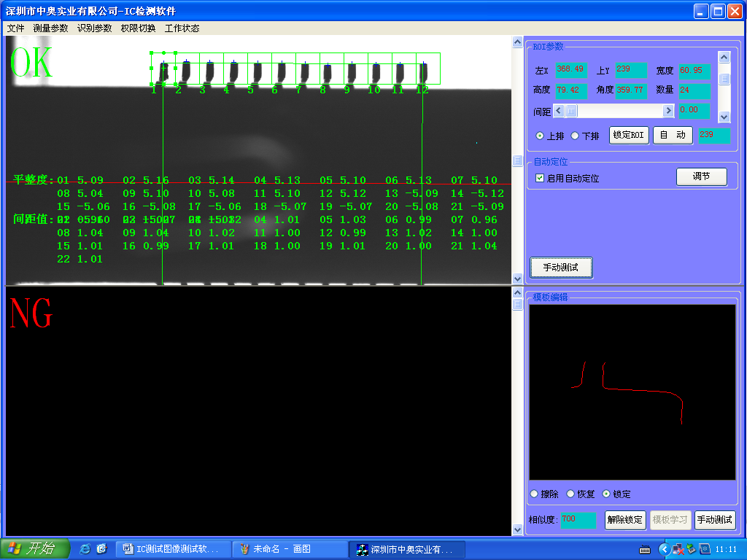Click the 左X value field
Viewport: 747px width, 560px height.
coord(571,70)
